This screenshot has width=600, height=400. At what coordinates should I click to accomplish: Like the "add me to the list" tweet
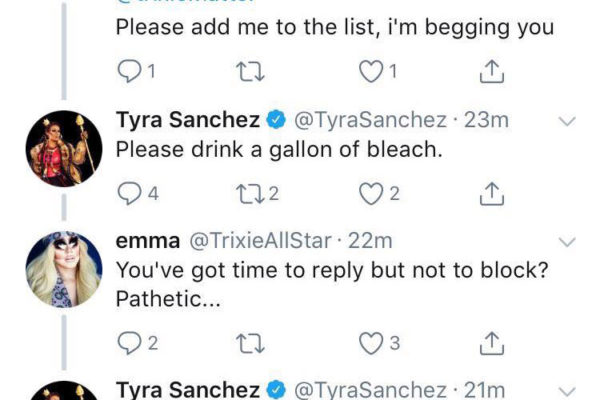click(371, 71)
